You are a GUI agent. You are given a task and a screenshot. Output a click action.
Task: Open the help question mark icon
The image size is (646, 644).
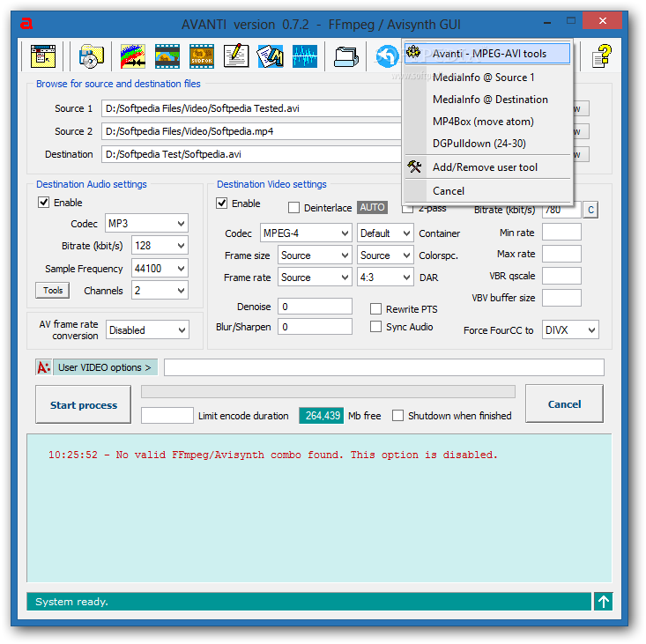tap(601, 56)
